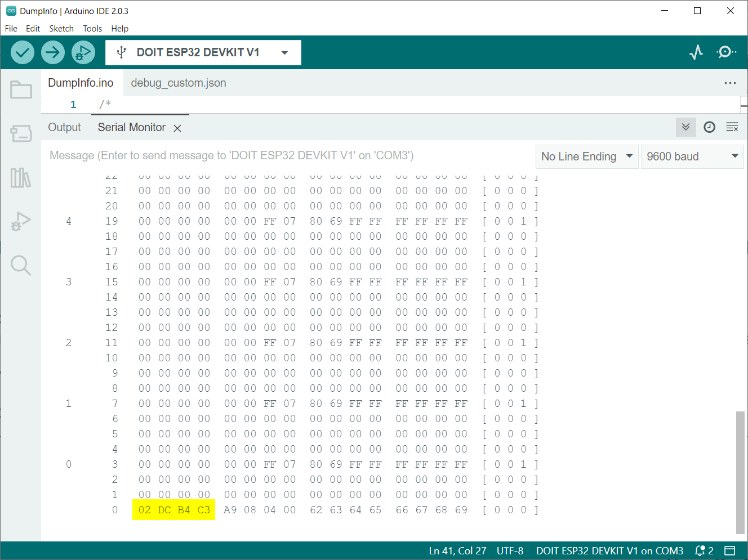Click the '/*' comment on editor line 1
Viewport: 748px width, 560px height.
click(105, 105)
